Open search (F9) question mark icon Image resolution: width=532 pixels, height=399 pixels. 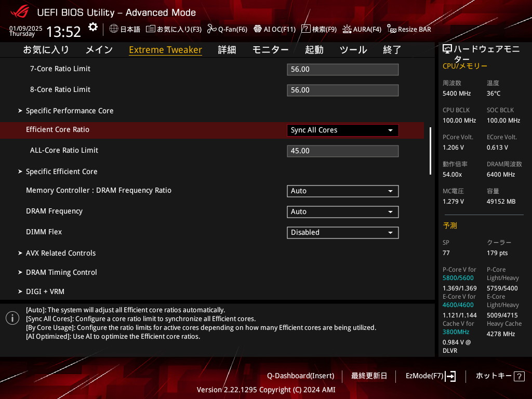coord(305,29)
